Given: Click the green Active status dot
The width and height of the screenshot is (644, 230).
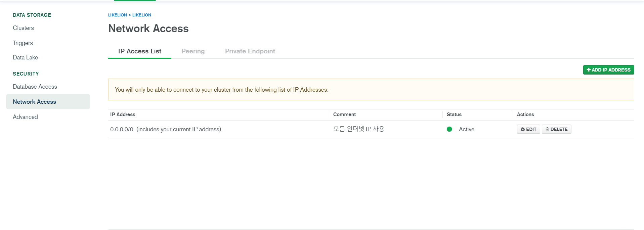Looking at the screenshot, I should click(x=449, y=129).
